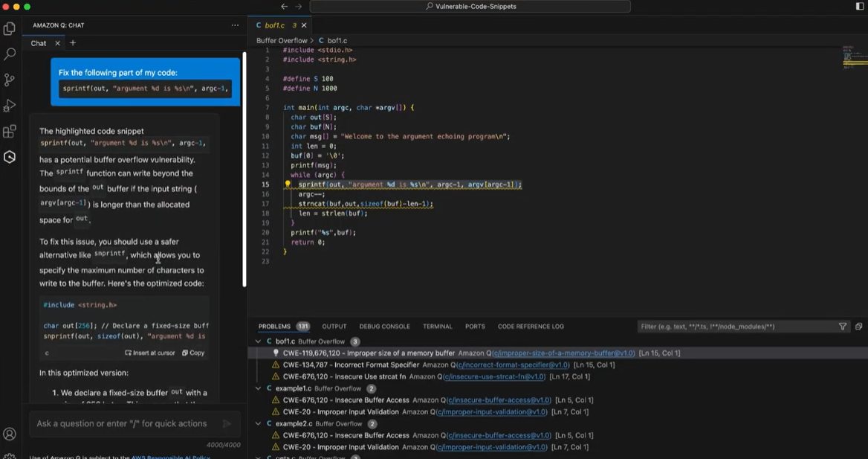
Task: Open the Source Control view
Action: (10, 80)
